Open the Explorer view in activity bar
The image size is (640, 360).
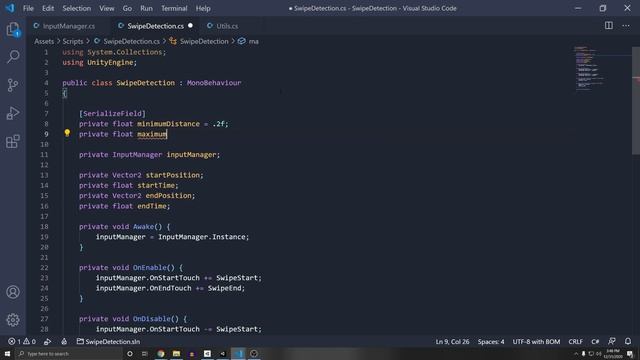[x=13, y=29]
